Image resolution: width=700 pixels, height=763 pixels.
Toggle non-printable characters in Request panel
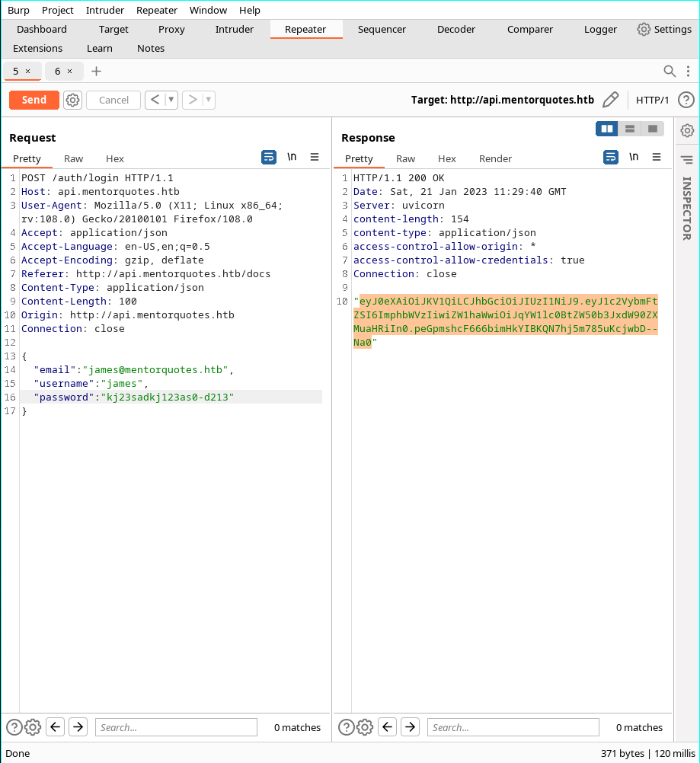tap(292, 157)
